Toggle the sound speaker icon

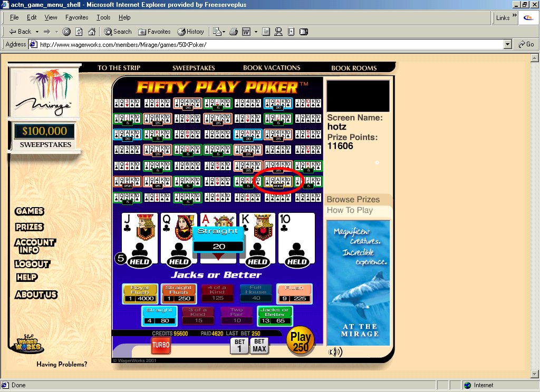coord(335,352)
